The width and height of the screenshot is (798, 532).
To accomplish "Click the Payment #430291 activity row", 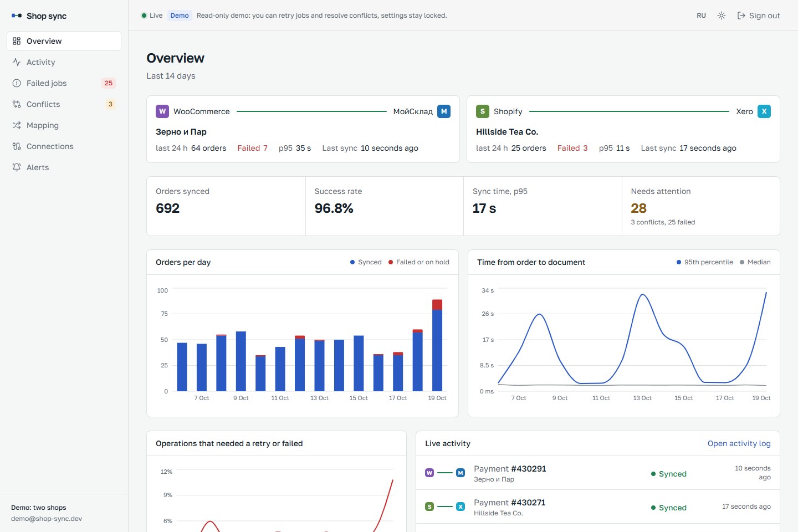I will [598, 473].
